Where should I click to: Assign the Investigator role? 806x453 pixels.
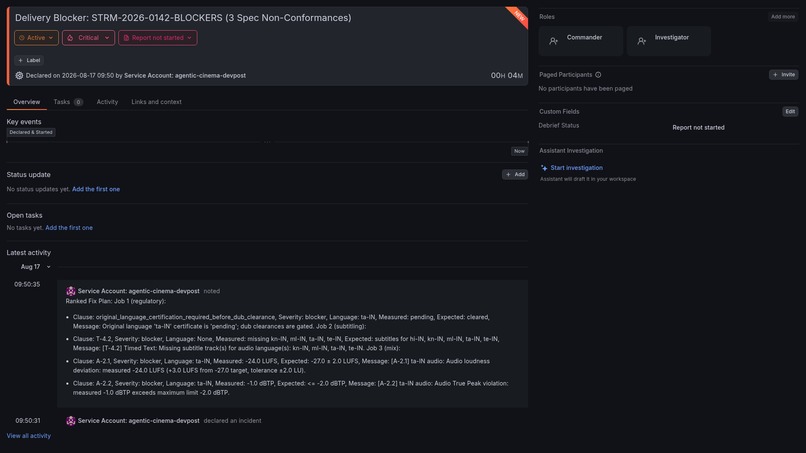[x=669, y=41]
